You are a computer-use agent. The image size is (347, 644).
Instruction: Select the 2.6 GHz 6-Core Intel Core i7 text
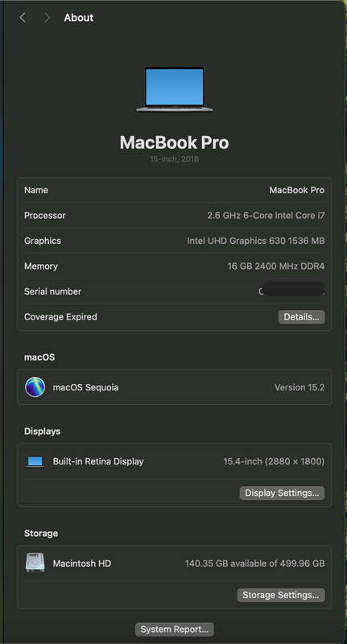266,215
